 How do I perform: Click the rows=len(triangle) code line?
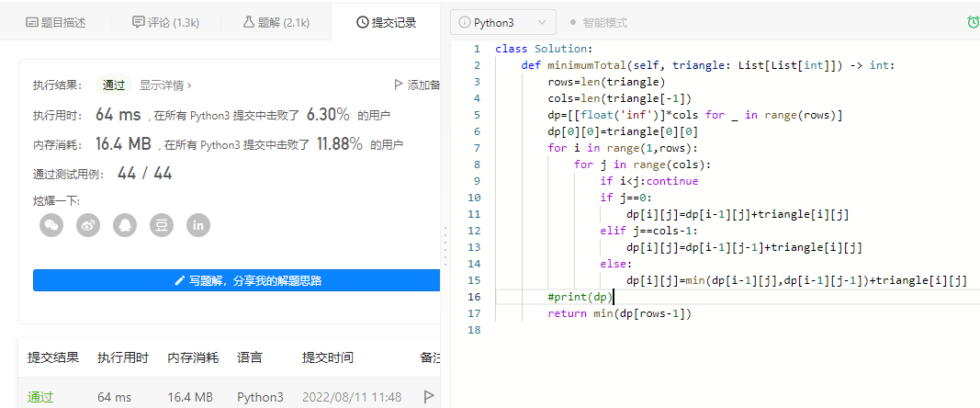pos(606,82)
